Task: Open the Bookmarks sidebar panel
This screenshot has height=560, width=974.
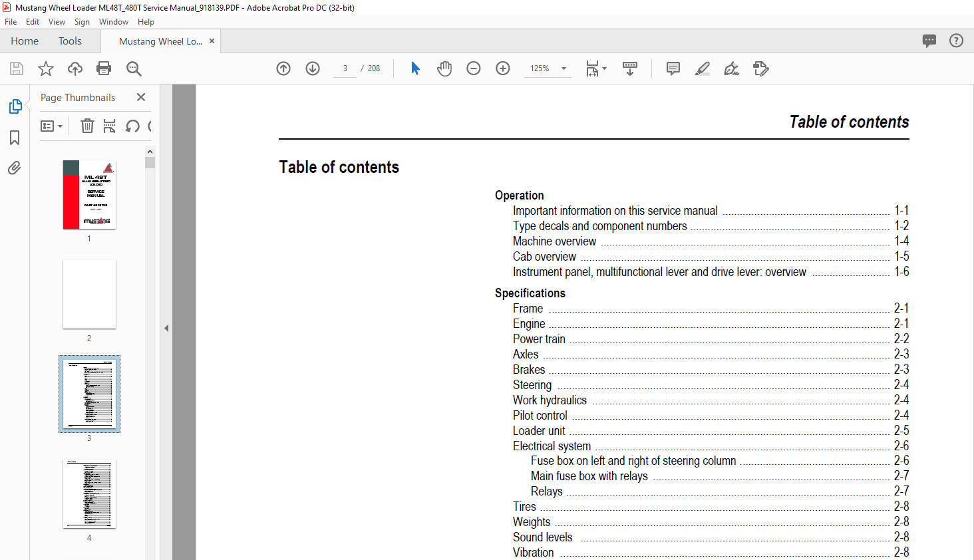Action: (x=15, y=138)
